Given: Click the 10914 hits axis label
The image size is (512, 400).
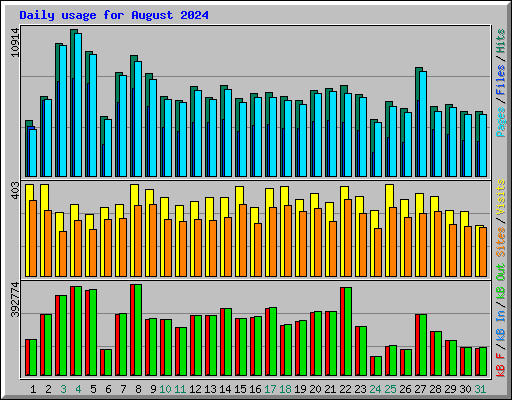Looking at the screenshot, I should click(15, 42).
